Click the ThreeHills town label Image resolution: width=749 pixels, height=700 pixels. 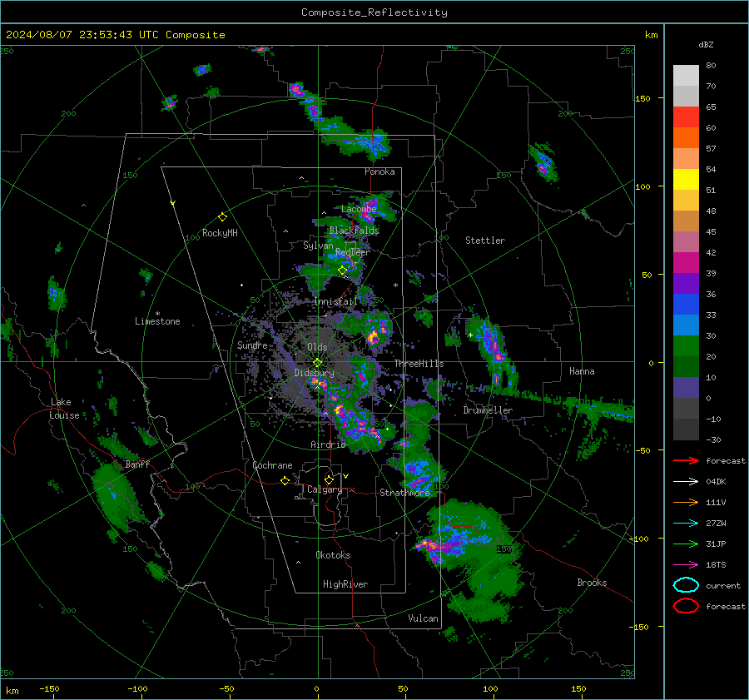click(419, 364)
